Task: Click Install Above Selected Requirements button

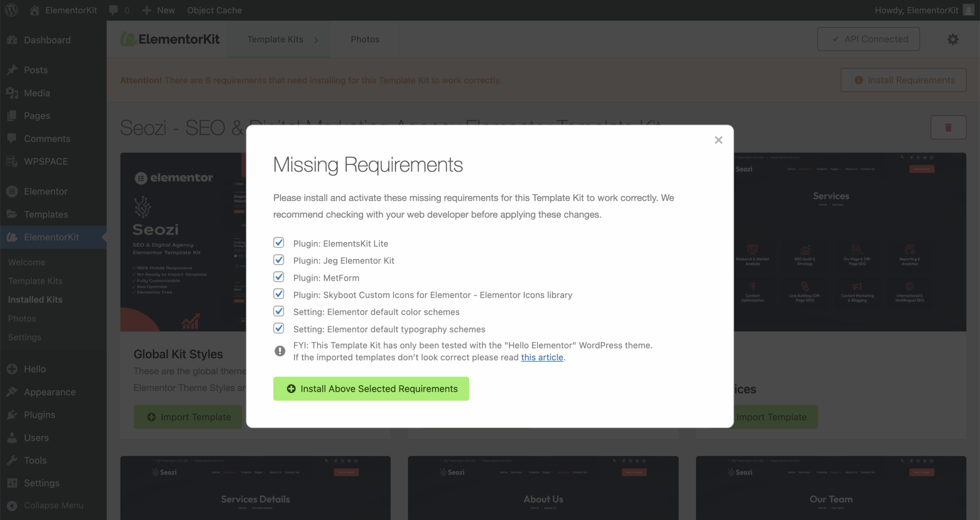Action: click(x=371, y=389)
